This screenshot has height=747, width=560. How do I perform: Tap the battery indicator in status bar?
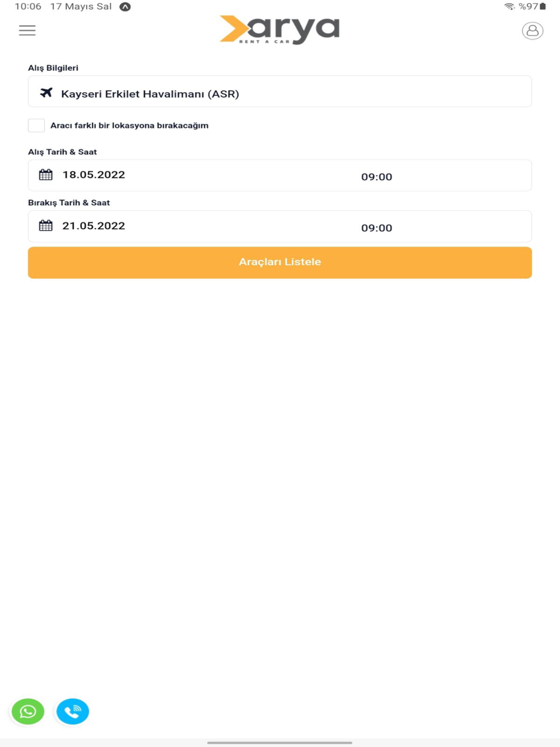pos(542,7)
